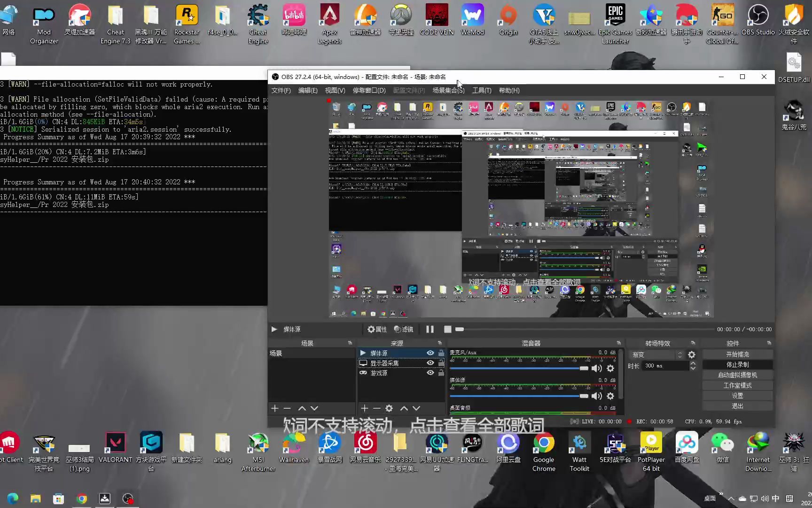Click the 启动虚拟摄像机 button
This screenshot has height=508, width=812.
coord(737,375)
